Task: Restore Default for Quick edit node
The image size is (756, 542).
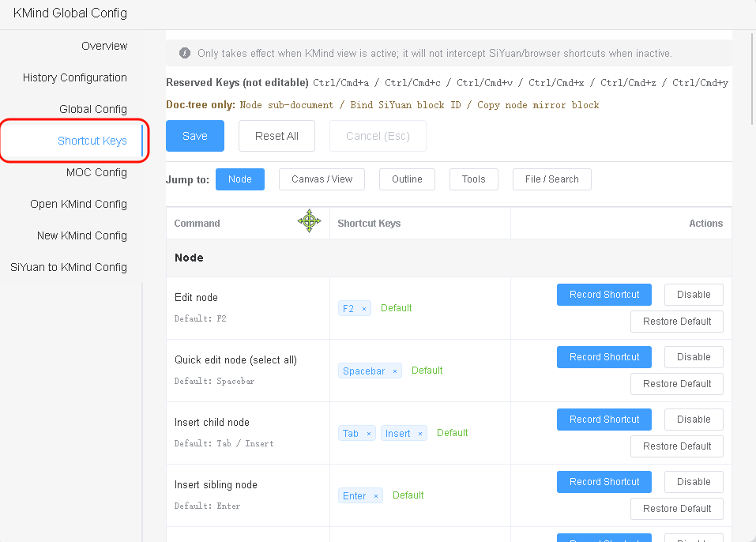Action: coord(677,384)
